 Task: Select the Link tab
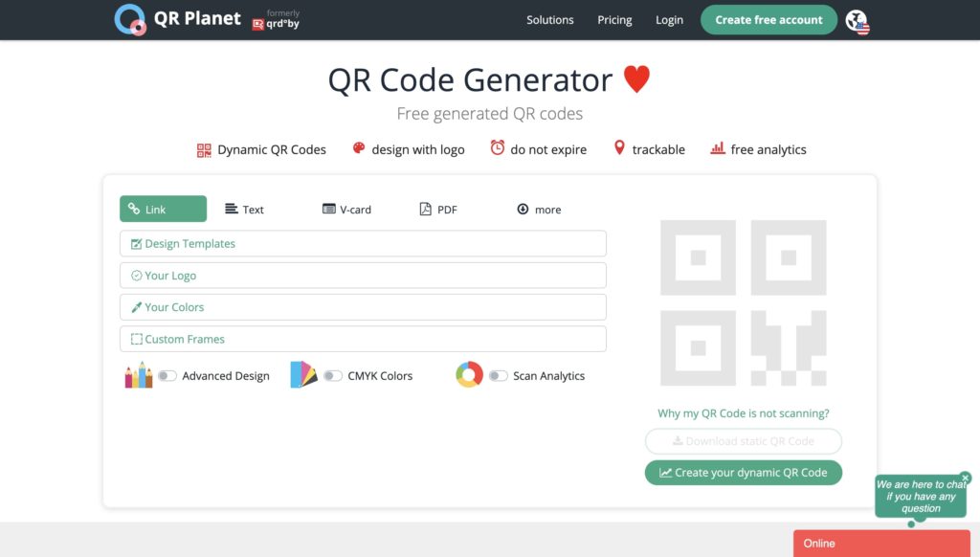[163, 209]
